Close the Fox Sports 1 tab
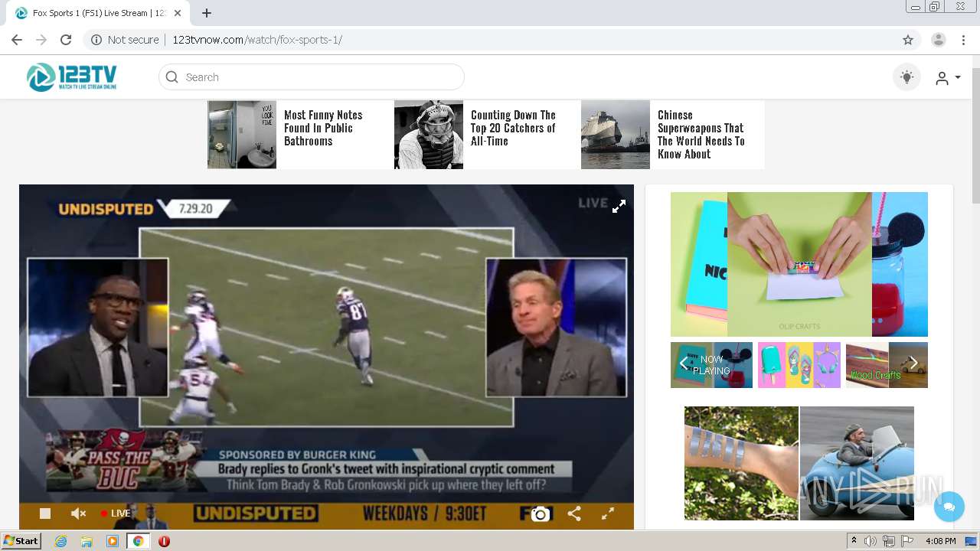This screenshot has width=980, height=551. [x=178, y=13]
